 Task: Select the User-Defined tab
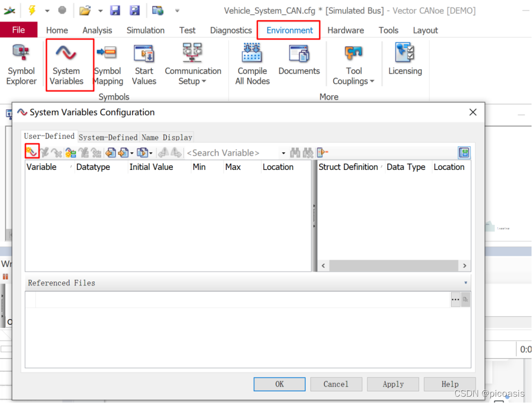(49, 136)
